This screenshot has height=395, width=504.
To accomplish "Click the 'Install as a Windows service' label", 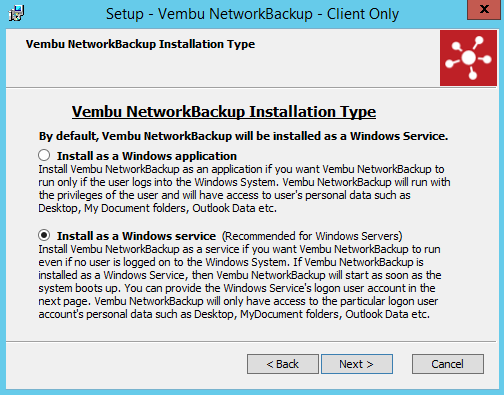I will click(136, 236).
